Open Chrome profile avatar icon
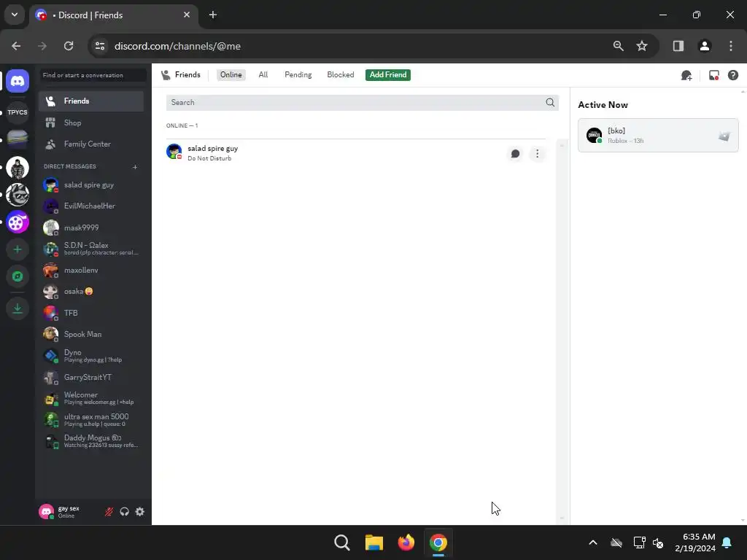Screen dimensions: 747x560 (x=704, y=46)
